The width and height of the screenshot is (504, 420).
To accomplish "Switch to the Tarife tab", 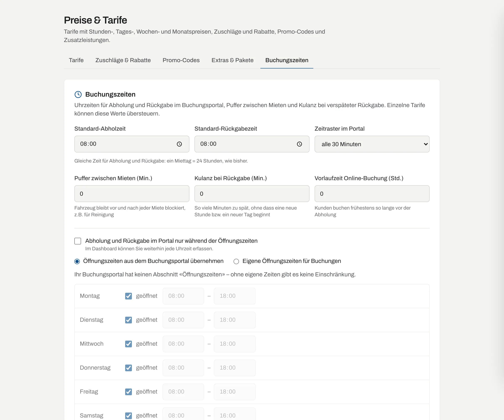I will point(76,60).
